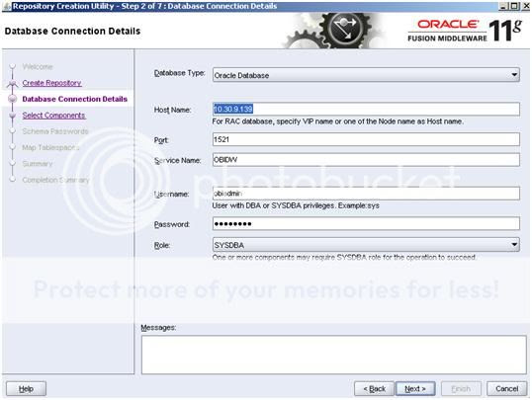Image resolution: width=532 pixels, height=400 pixels.
Task: Open the Select Components step link
Action: 53,116
